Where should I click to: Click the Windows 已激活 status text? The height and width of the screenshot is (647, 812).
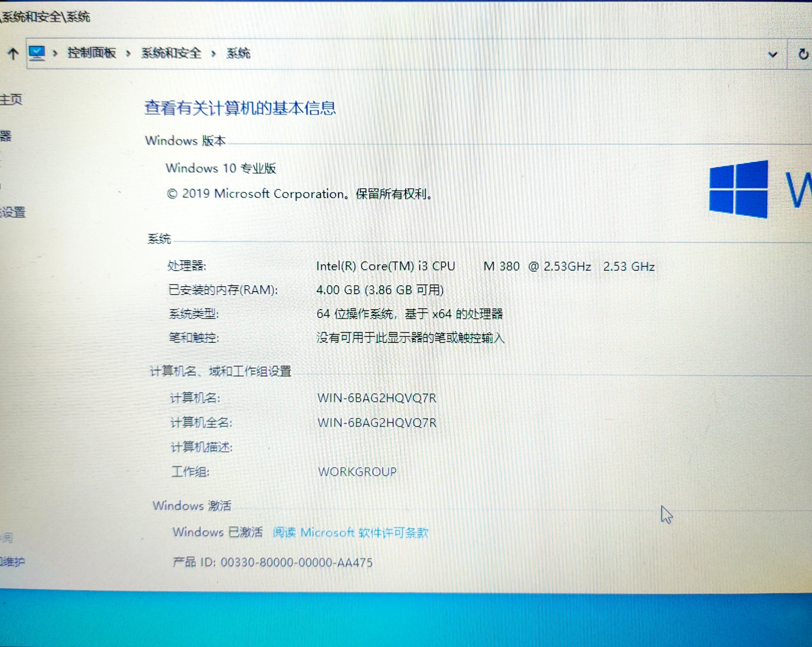click(x=217, y=532)
